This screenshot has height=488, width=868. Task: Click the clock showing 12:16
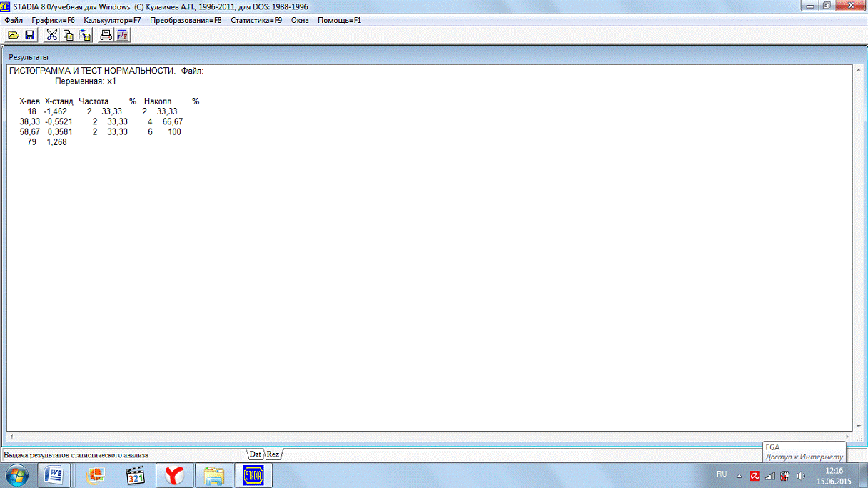click(833, 471)
